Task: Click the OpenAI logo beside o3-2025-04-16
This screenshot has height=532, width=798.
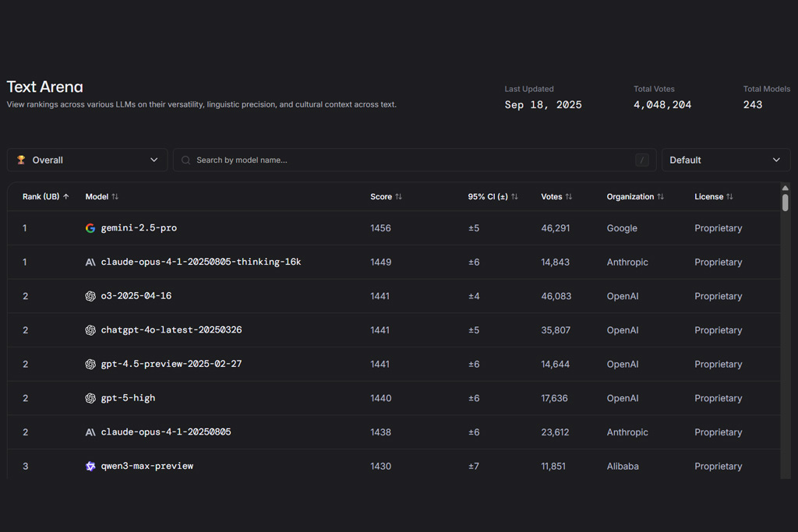Action: point(90,297)
